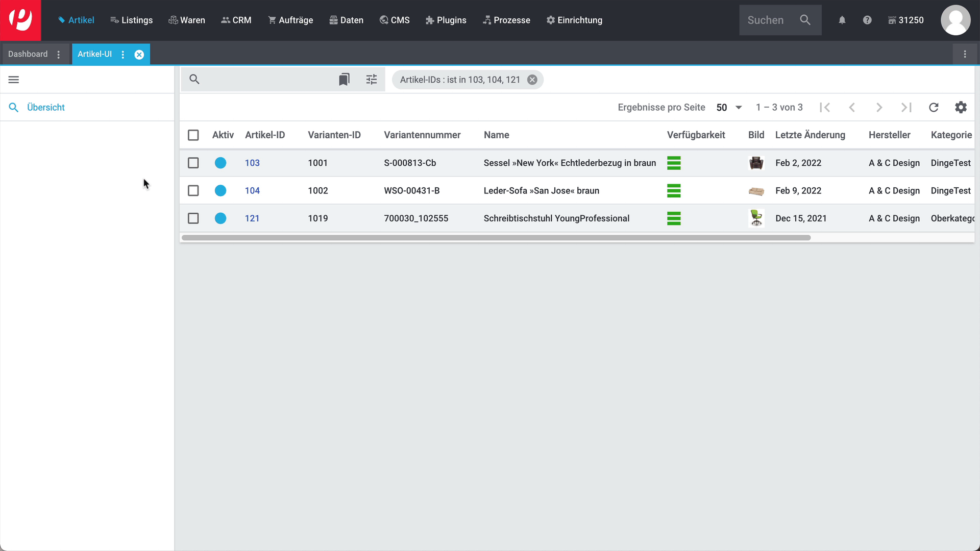Image resolution: width=980 pixels, height=551 pixels.
Task: Open saved filters bookmark icon
Action: click(x=344, y=80)
